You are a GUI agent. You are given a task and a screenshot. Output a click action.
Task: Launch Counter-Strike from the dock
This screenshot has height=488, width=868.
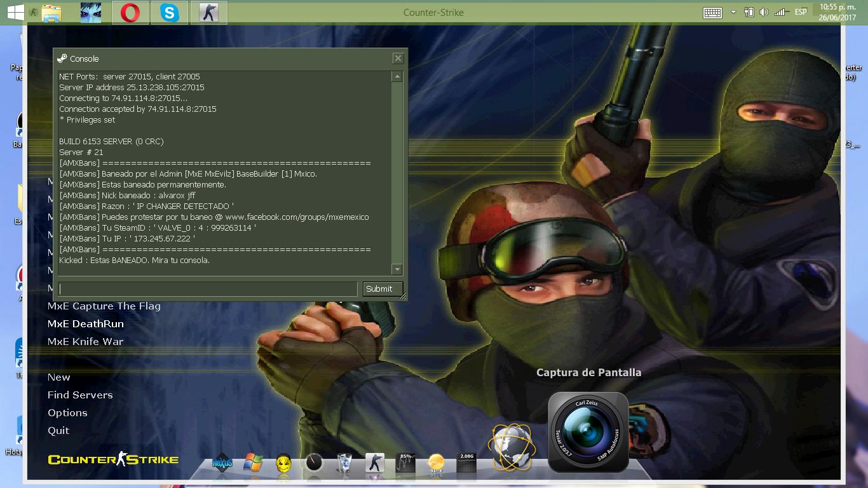374,463
